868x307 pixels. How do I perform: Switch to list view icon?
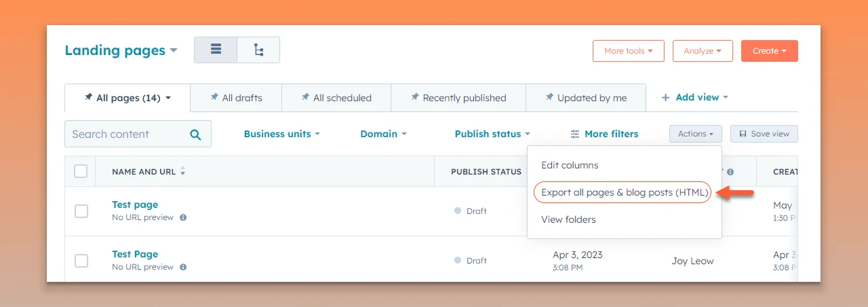click(x=216, y=50)
